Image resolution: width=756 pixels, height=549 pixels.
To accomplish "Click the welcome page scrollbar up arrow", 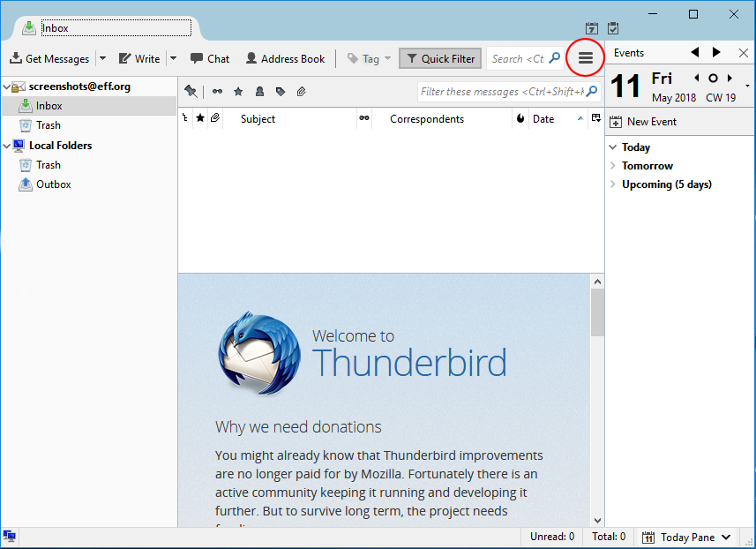I will [597, 282].
